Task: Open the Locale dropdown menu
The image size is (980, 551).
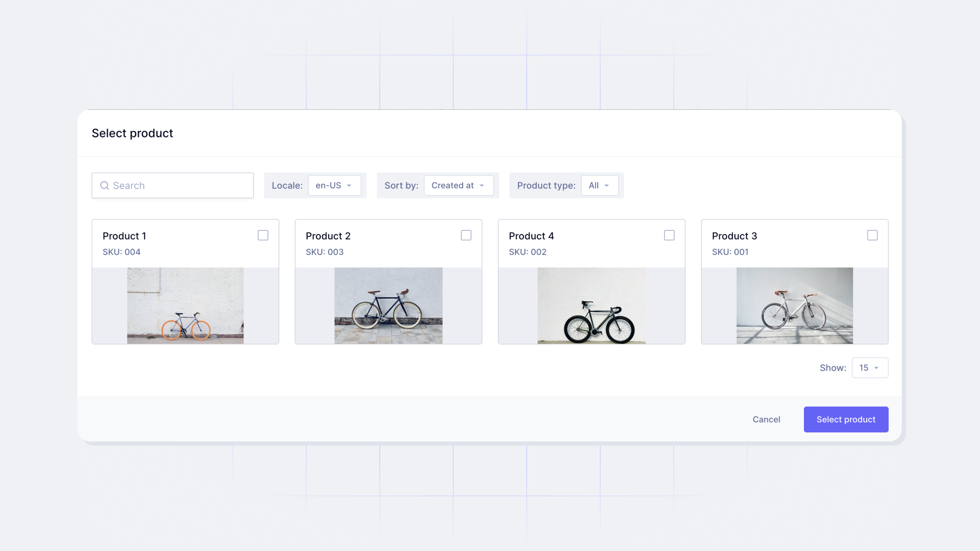Action: coord(333,185)
